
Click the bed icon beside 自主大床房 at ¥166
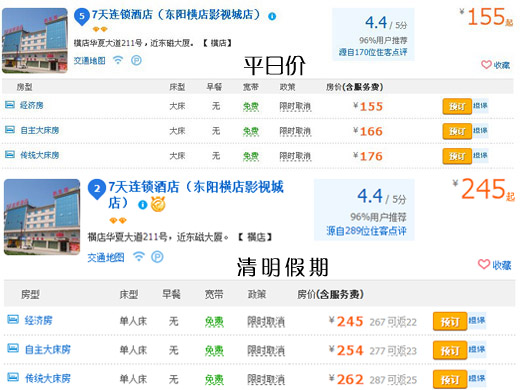[10, 130]
